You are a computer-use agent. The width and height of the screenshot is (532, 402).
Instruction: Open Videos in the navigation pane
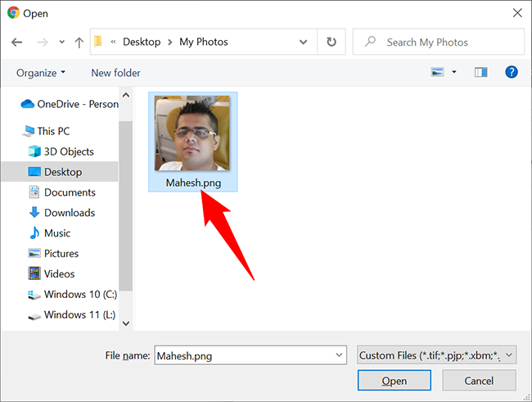[x=52, y=273]
